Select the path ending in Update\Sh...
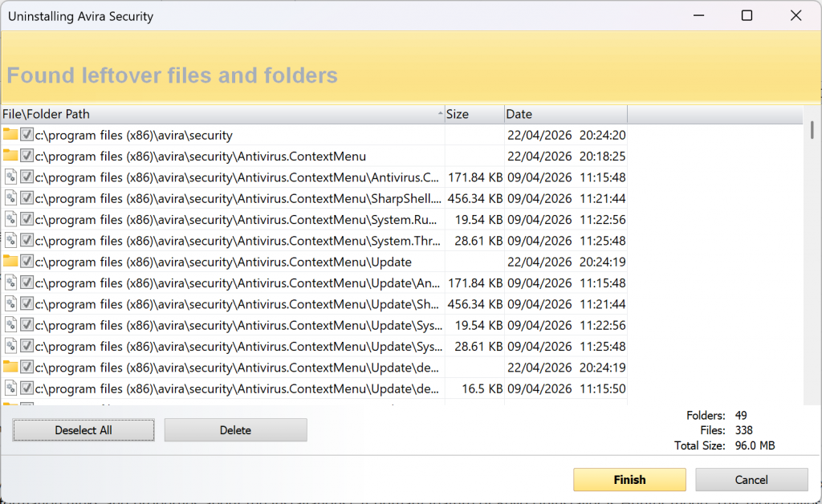Viewport: 822px width, 504px height. pos(237,304)
